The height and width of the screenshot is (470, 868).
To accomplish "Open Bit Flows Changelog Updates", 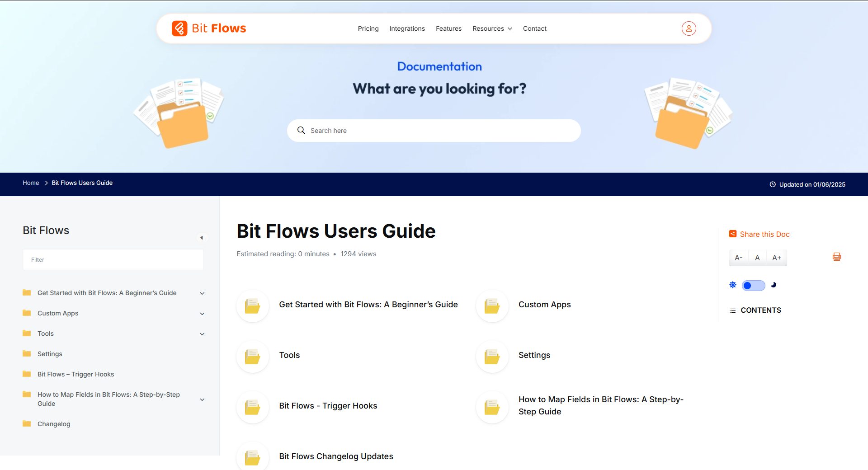I will (x=335, y=456).
